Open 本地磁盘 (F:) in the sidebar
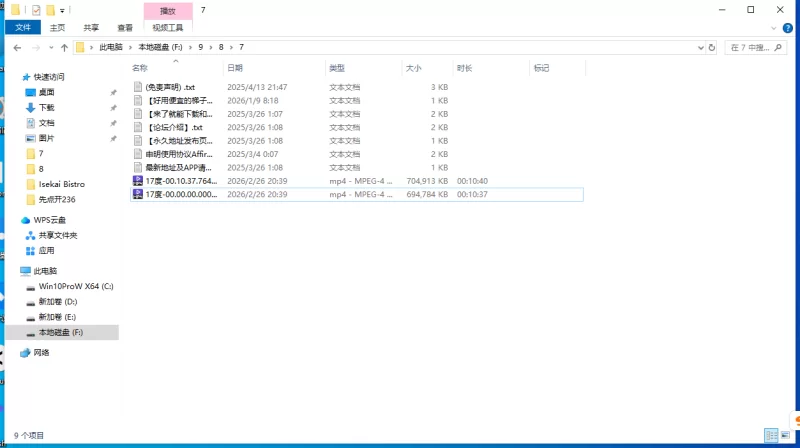Image resolution: width=800 pixels, height=448 pixels. pyautogui.click(x=61, y=332)
